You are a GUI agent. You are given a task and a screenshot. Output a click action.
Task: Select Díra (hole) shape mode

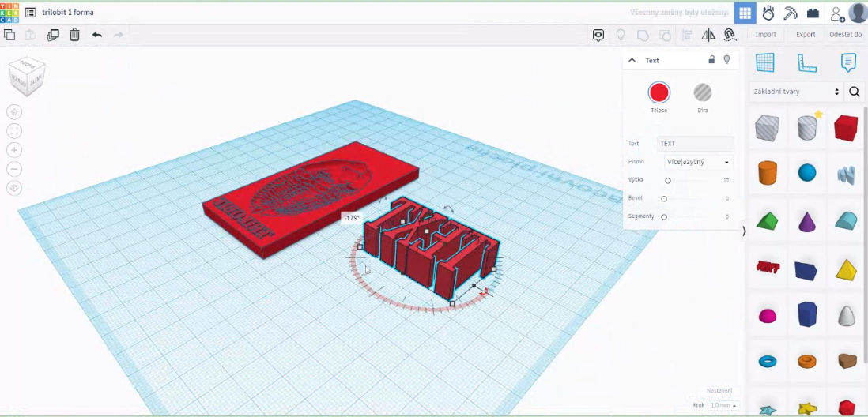[702, 92]
